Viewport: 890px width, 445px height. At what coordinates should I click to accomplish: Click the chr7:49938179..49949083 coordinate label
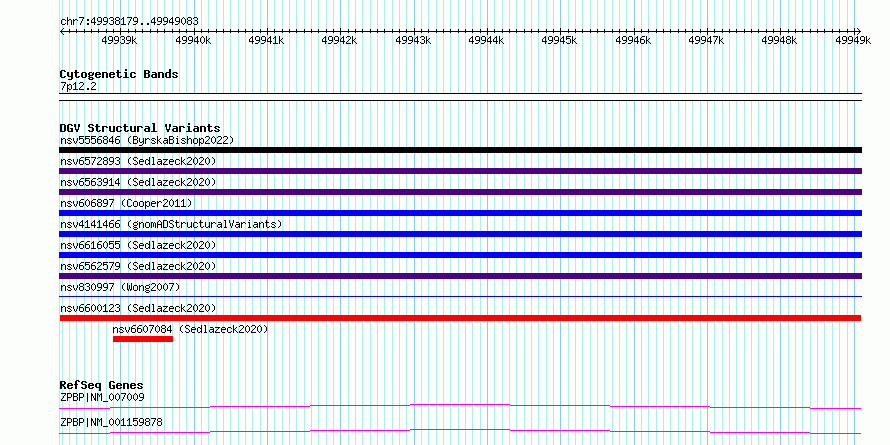pos(129,21)
